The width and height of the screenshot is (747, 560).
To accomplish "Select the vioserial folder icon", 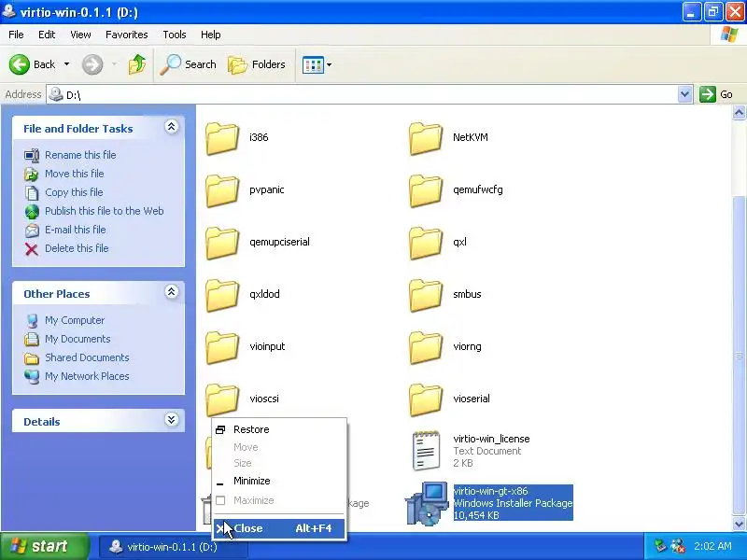I will 426,399.
